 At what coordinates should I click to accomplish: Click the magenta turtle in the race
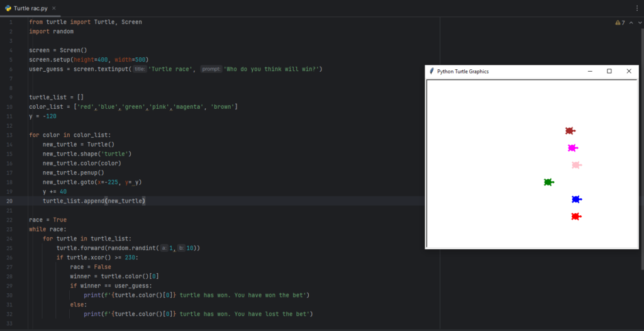(x=572, y=148)
